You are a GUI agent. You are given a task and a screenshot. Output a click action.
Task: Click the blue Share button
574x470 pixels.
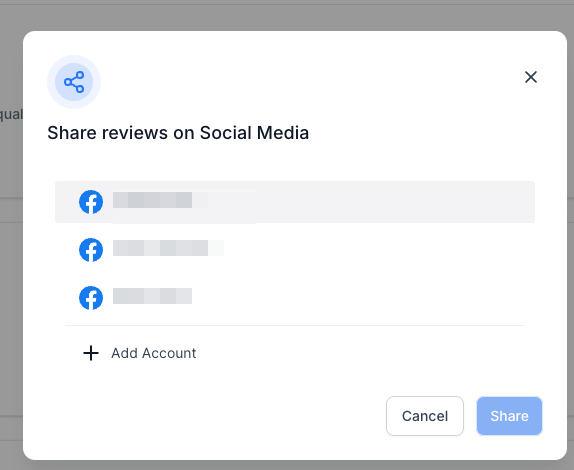(509, 416)
